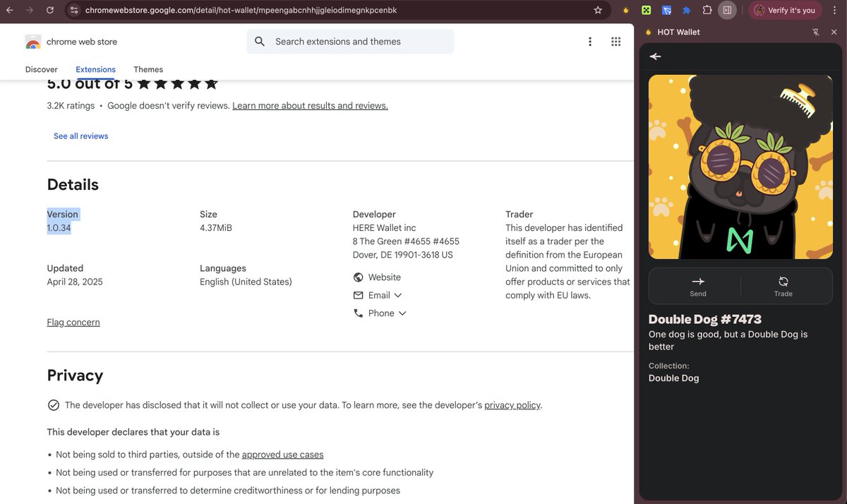Open Chrome three-dot menu
This screenshot has height=504, width=847.
(x=834, y=10)
